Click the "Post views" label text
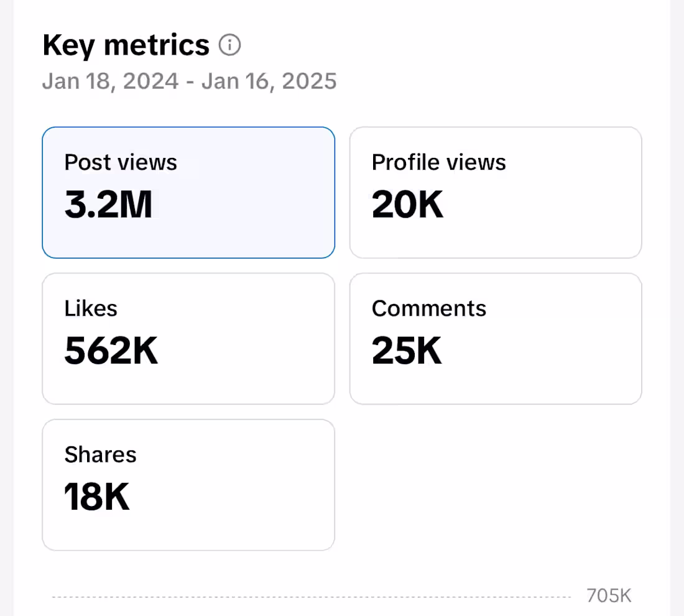Screen dimensions: 684x616 click(121, 163)
